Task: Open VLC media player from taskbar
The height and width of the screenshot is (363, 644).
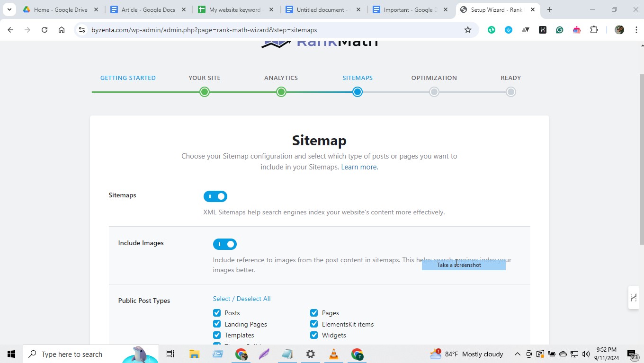Action: coord(334,354)
